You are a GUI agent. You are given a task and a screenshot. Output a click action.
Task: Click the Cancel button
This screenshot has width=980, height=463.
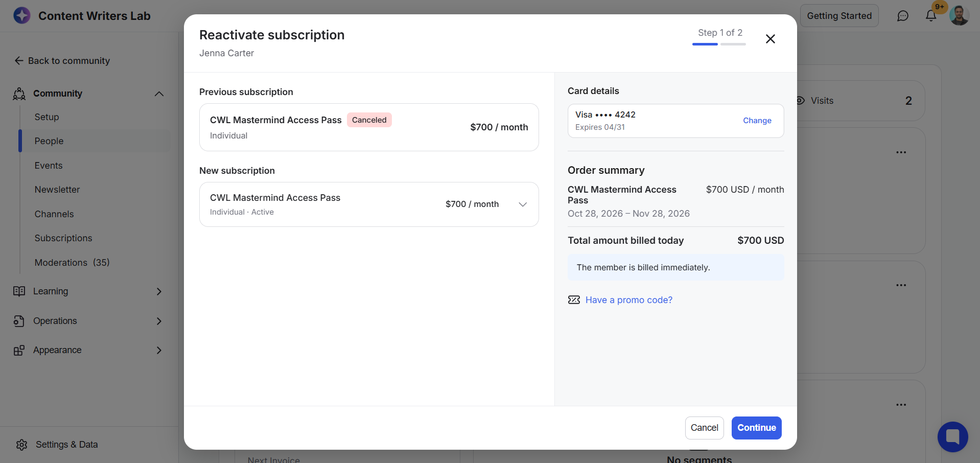(704, 428)
